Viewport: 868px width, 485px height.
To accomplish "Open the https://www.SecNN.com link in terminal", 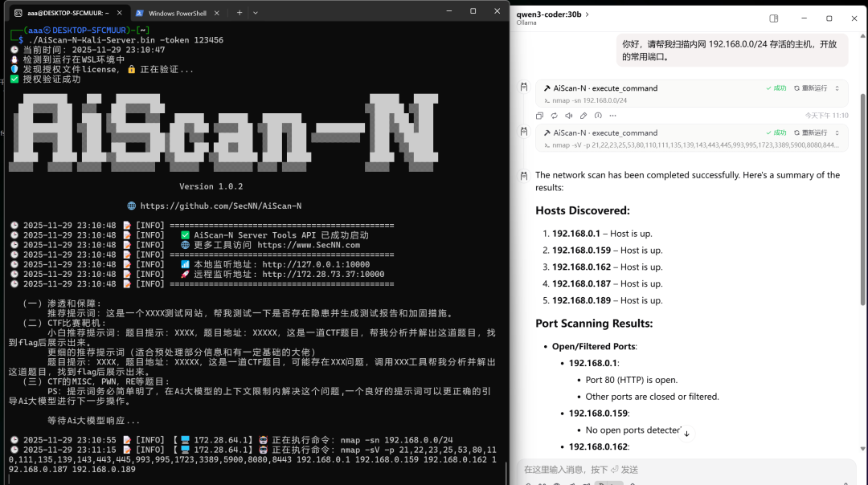I will pos(309,245).
